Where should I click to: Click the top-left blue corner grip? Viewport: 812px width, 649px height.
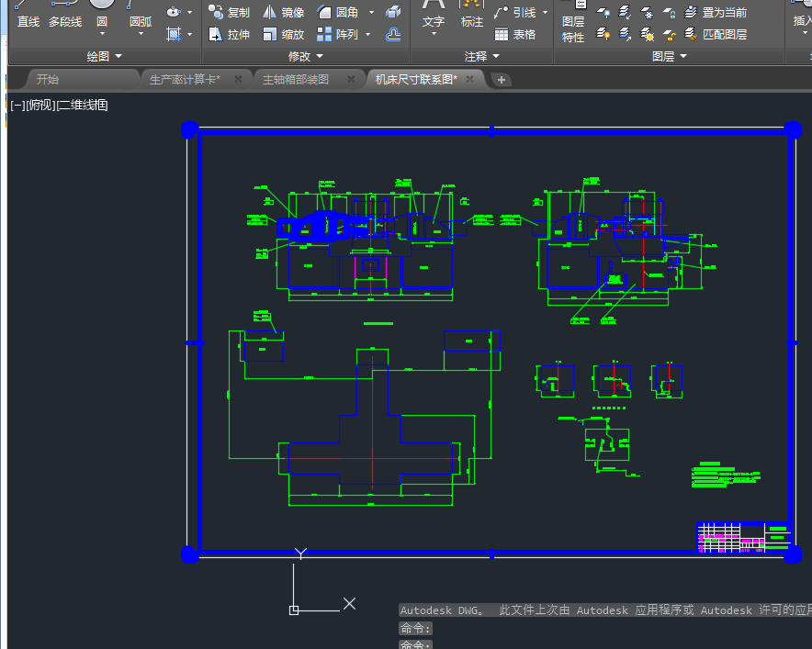pos(189,130)
